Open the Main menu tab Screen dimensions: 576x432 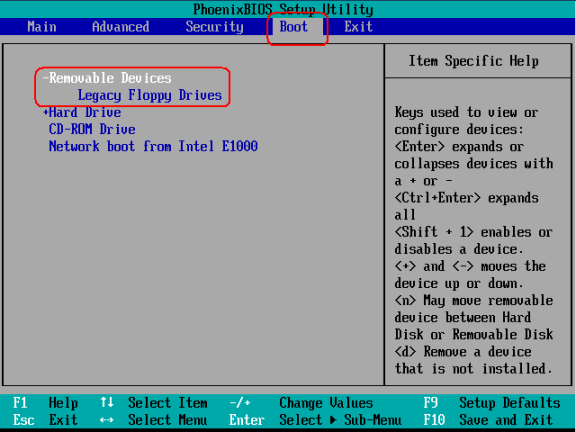point(42,27)
